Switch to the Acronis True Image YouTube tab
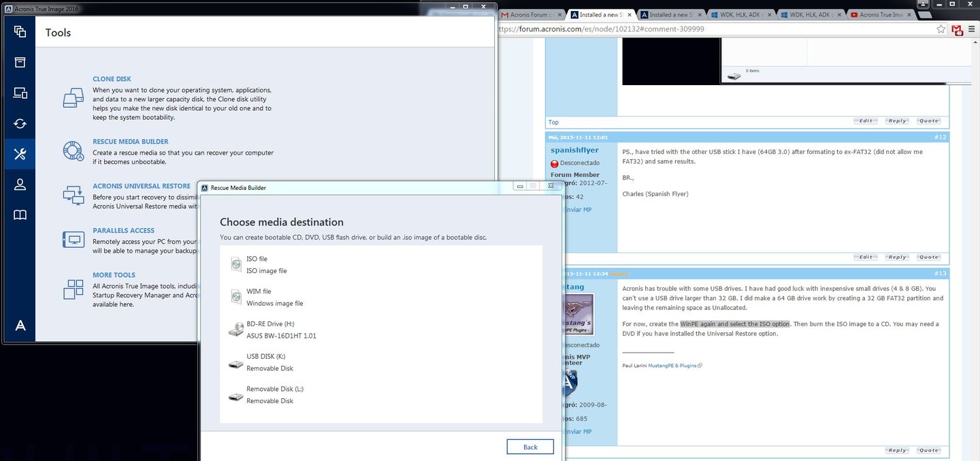 [x=879, y=14]
